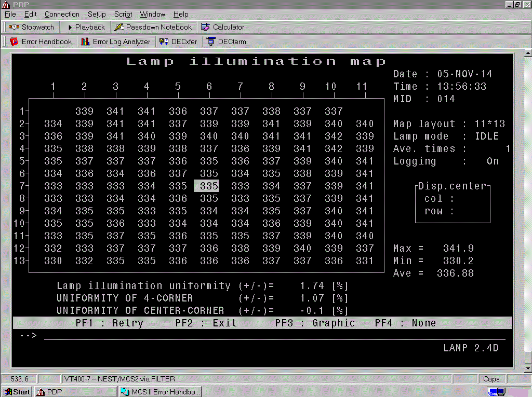The image size is (532, 397).
Task: Click PF1 : Retry option
Action: coord(109,323)
